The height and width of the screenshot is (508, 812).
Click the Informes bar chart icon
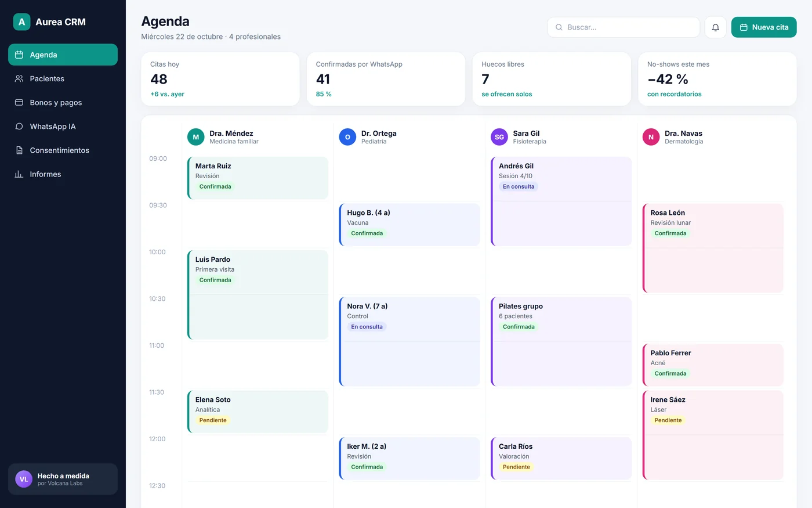coord(19,174)
